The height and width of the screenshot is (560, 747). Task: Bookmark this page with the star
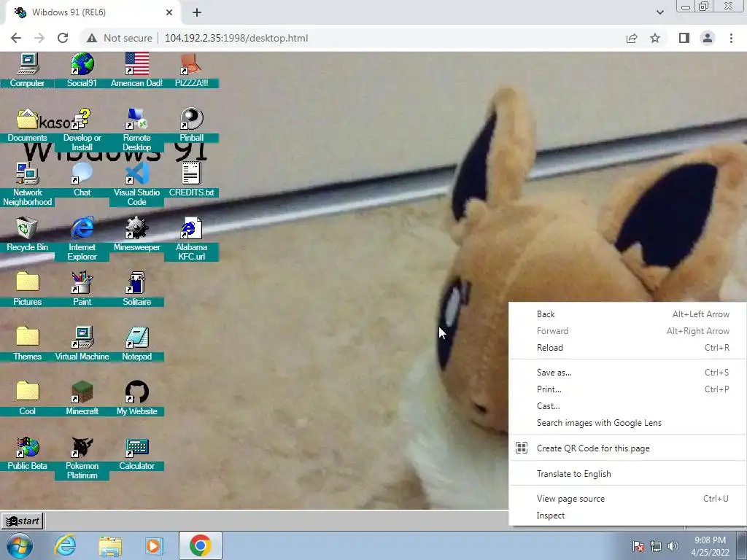click(655, 38)
